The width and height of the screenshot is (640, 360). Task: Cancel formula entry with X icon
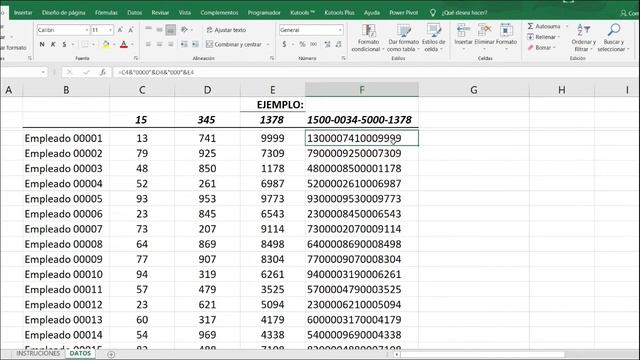coord(69,72)
